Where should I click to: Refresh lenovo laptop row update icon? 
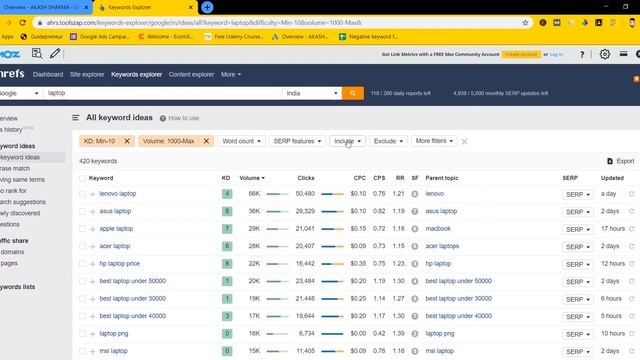point(631,194)
